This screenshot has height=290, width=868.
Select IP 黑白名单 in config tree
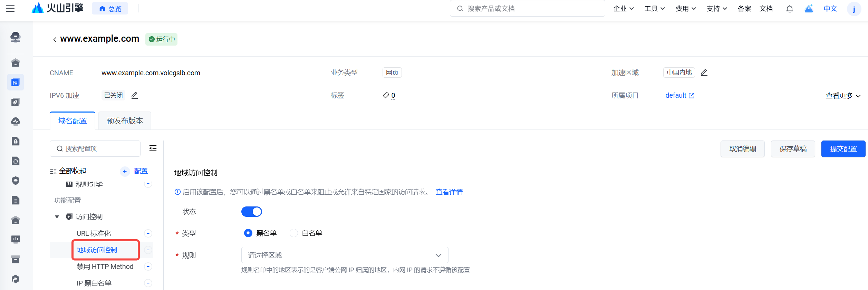coord(94,283)
